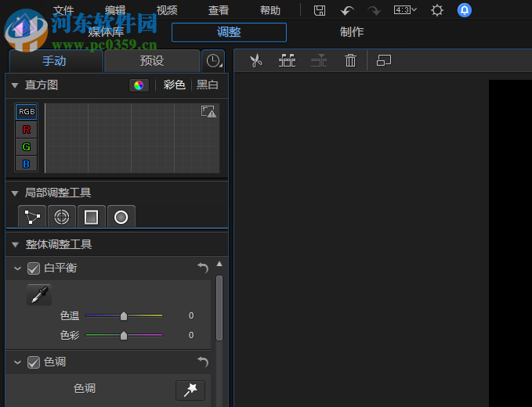Click the auto tone magic wand button

point(190,390)
